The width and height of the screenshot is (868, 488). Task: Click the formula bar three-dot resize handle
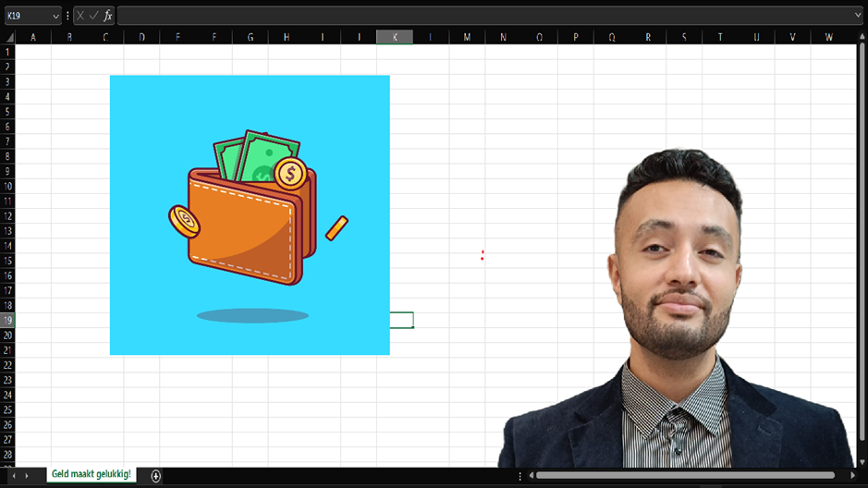(x=67, y=16)
